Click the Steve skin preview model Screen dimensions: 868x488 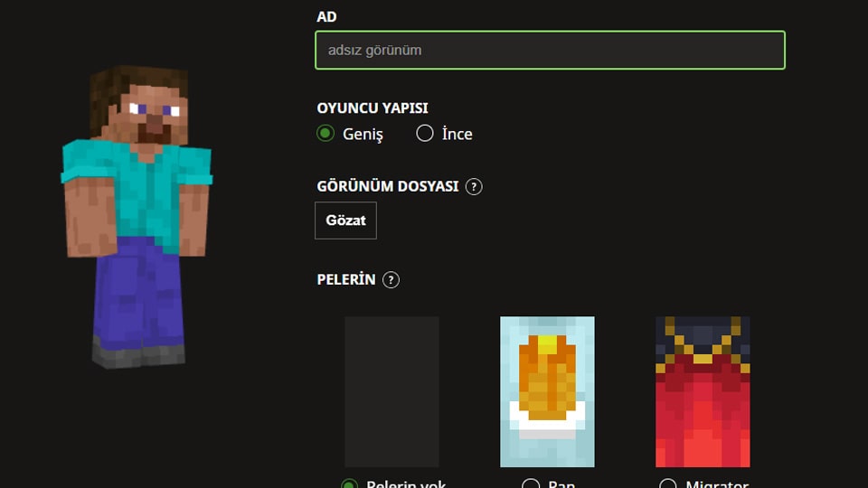pyautogui.click(x=137, y=217)
